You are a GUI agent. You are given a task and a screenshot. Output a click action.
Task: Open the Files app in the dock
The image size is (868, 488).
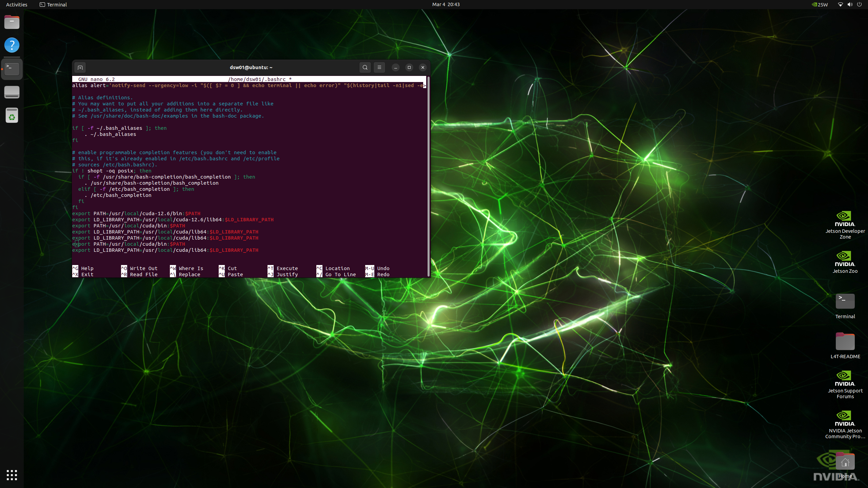(x=12, y=22)
